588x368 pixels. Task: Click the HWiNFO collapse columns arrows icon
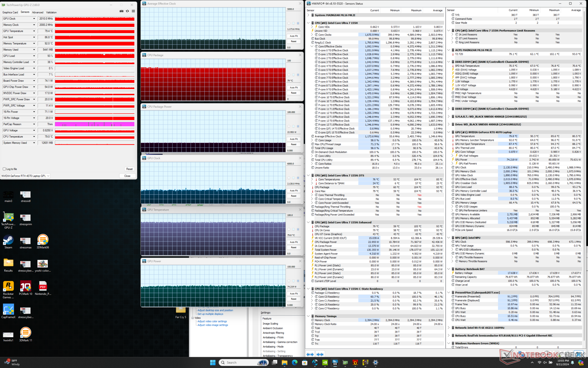click(x=320, y=354)
